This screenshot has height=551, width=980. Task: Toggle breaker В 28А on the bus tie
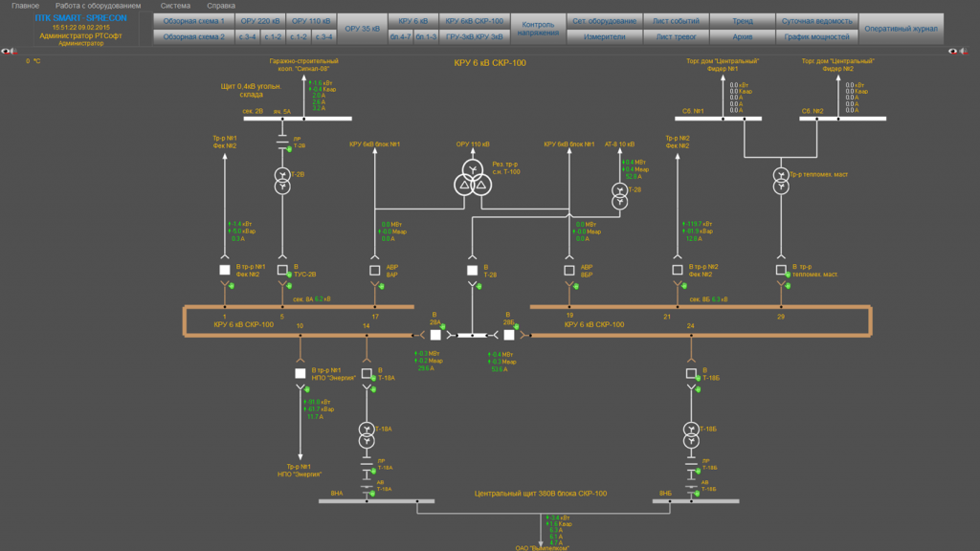435,335
